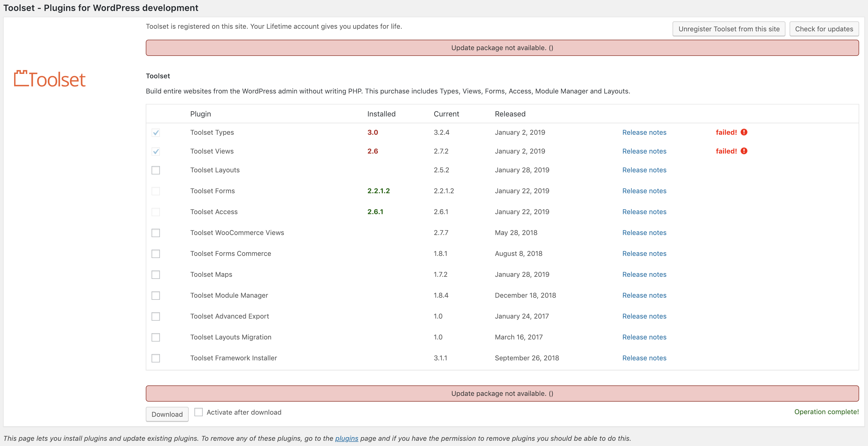Enable Activate after download option
Screen dimensions: 868x446
(x=199, y=412)
